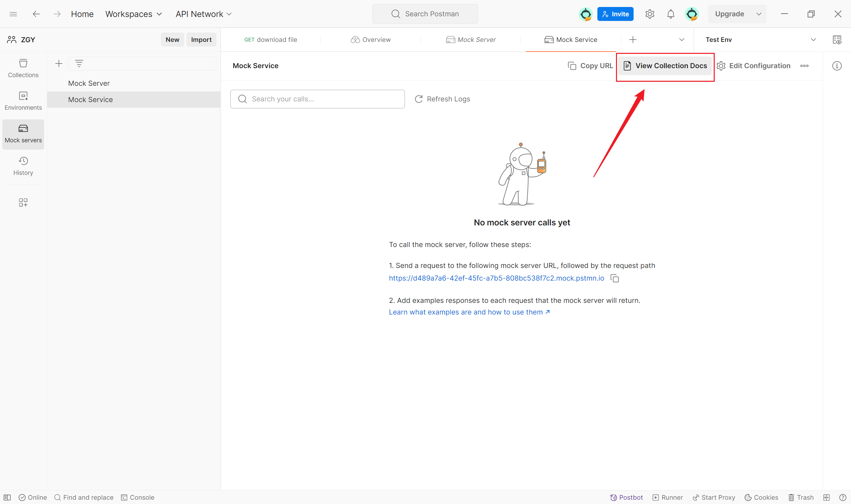Click the Invite button

[615, 14]
